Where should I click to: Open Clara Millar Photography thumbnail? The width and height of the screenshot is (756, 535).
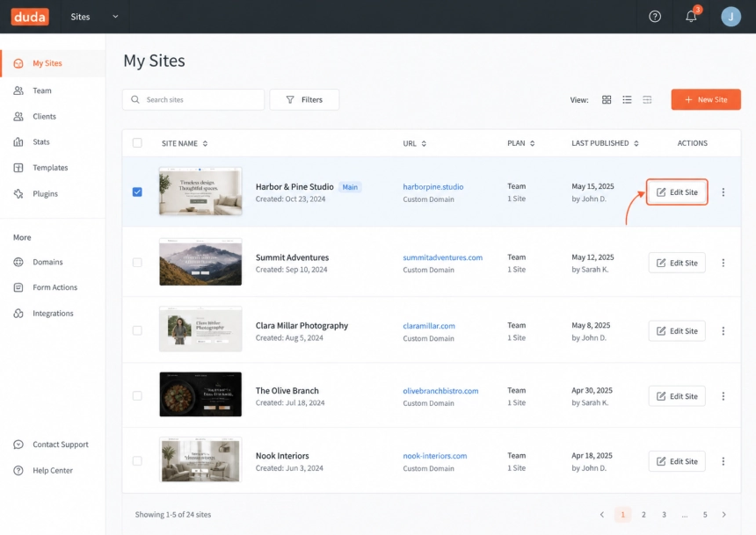point(200,329)
